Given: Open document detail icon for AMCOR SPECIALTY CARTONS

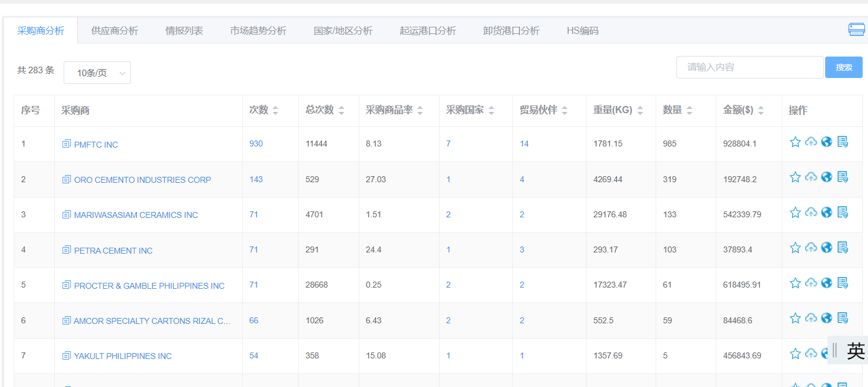Looking at the screenshot, I should click(842, 318).
